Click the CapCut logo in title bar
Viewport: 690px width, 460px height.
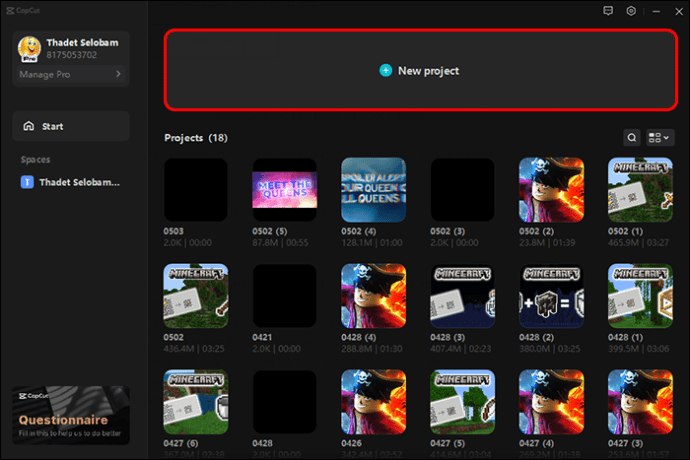point(23,10)
